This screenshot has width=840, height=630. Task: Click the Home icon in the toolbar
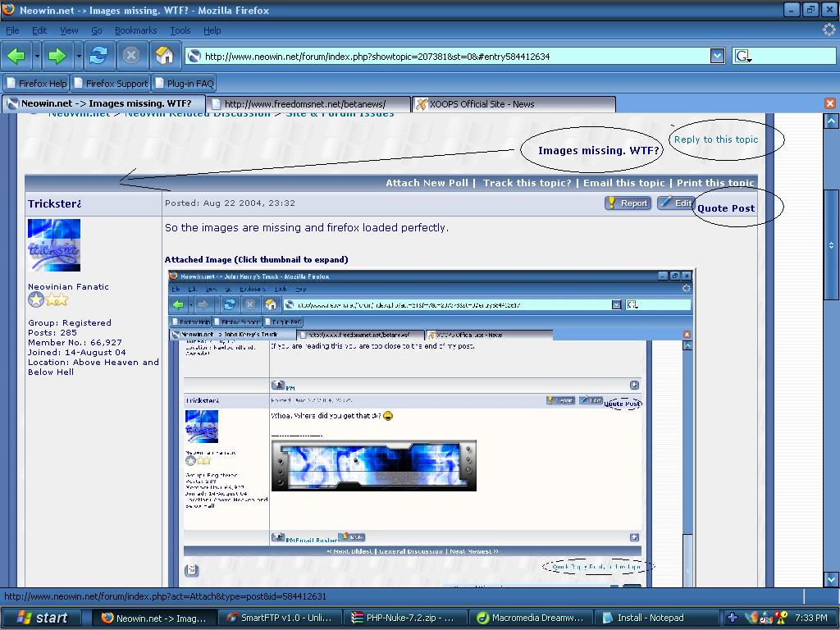click(x=165, y=56)
